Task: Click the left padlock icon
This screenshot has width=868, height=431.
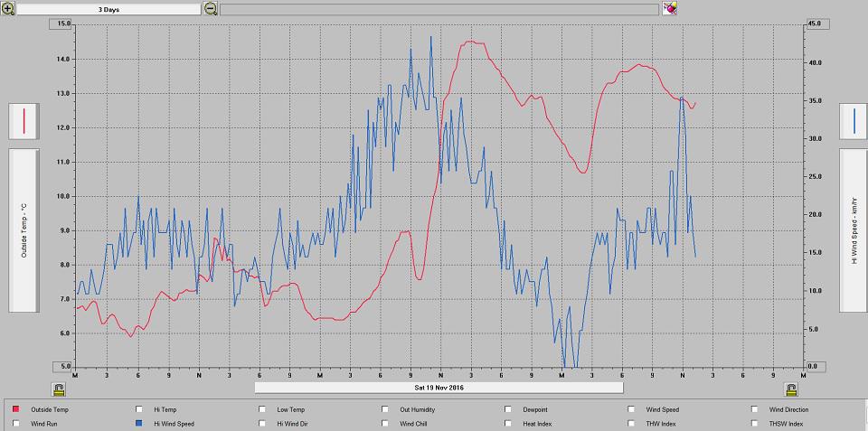Action: click(59, 389)
